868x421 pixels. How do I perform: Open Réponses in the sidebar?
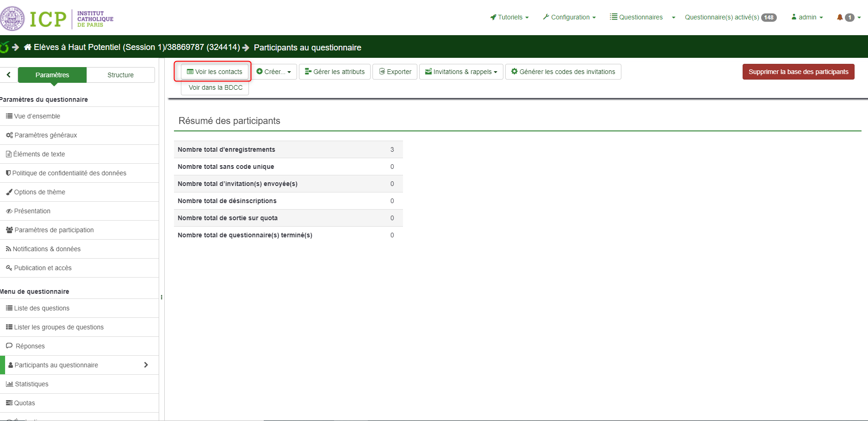click(x=30, y=346)
